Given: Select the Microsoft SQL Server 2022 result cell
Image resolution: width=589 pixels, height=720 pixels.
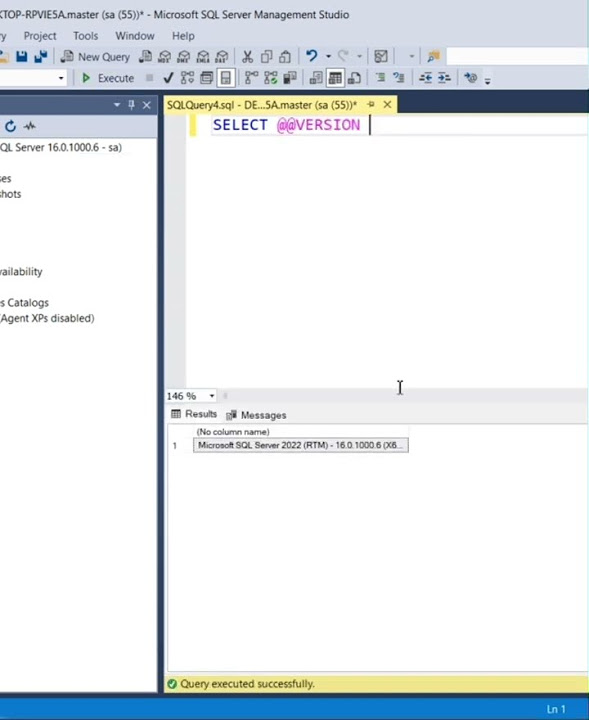Looking at the screenshot, I should click(x=301, y=445).
